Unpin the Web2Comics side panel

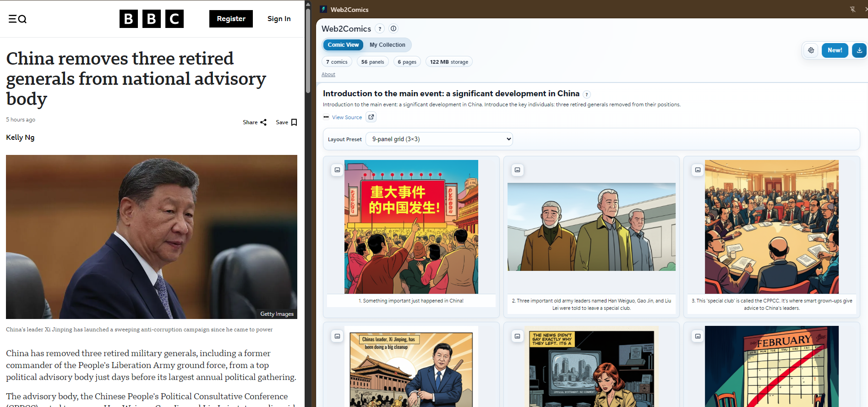click(852, 9)
